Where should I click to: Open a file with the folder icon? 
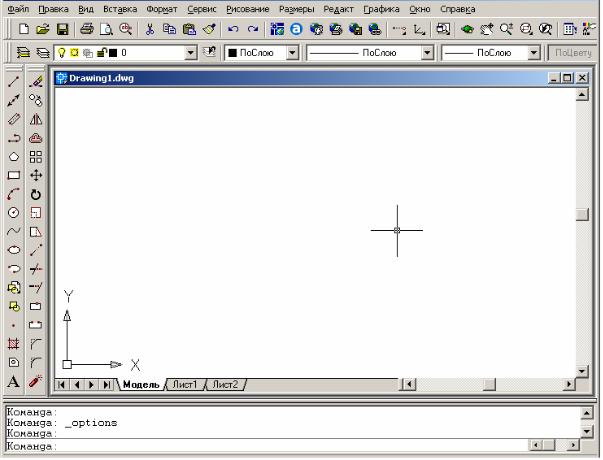point(43,29)
